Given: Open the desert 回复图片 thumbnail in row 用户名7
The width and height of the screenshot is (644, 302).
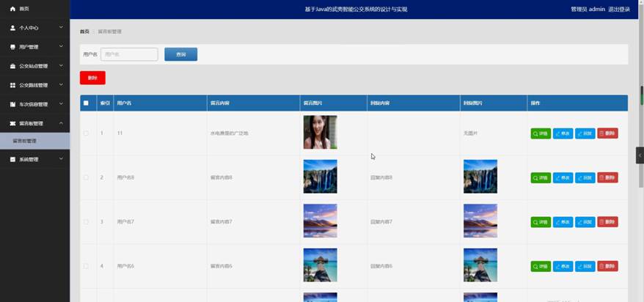Looking at the screenshot, I should pos(480,221).
